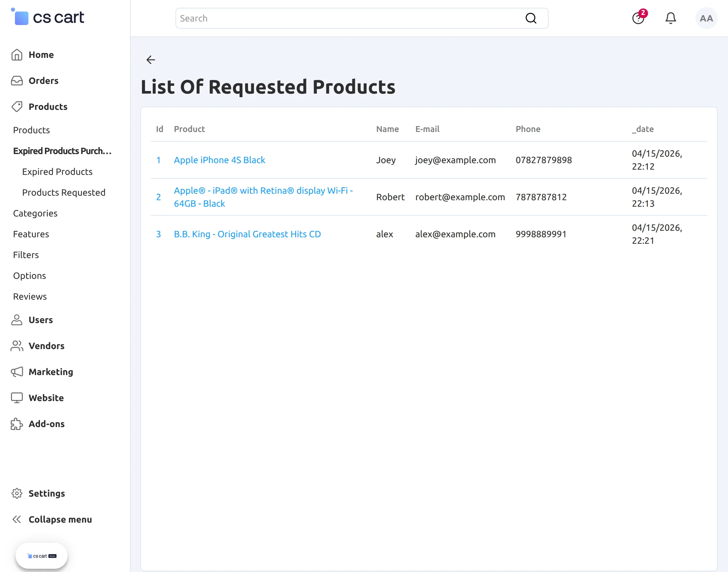Open Categories submenu item
The image size is (728, 572).
[x=35, y=213]
